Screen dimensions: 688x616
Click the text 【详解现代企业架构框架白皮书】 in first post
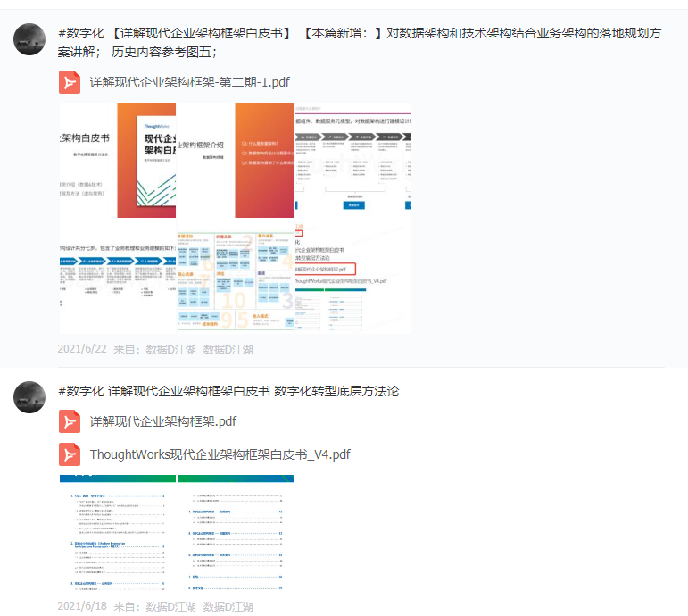(201, 33)
